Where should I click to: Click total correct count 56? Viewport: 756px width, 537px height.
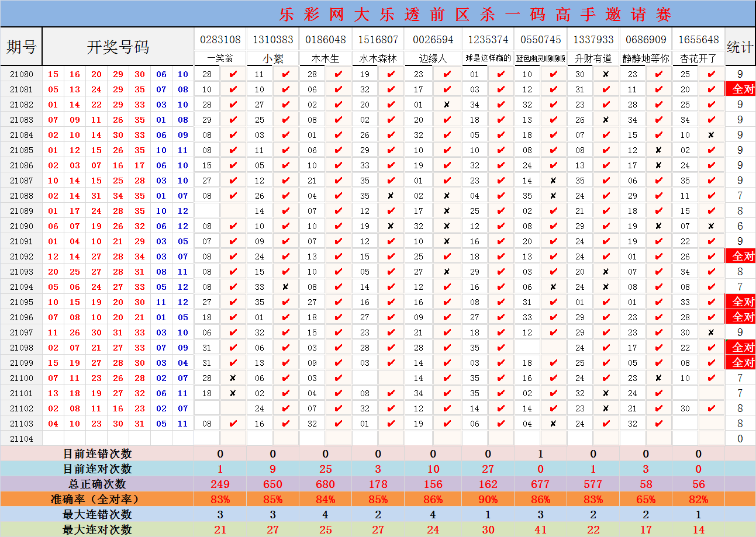pos(698,484)
